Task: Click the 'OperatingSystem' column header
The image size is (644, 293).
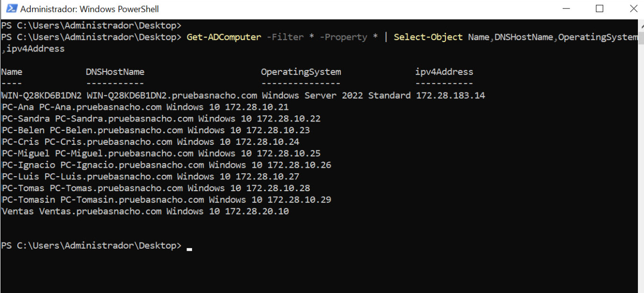Action: coord(301,72)
